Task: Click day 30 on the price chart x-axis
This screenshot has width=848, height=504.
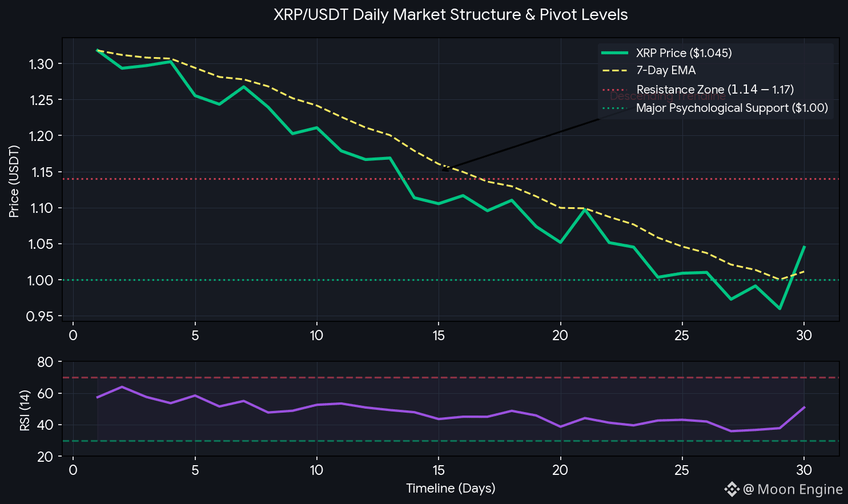Action: [x=804, y=336]
